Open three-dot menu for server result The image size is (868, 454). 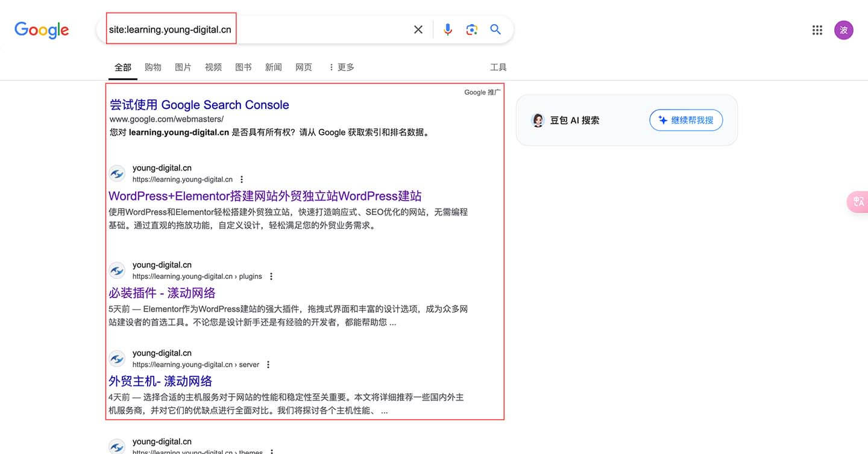pos(268,364)
